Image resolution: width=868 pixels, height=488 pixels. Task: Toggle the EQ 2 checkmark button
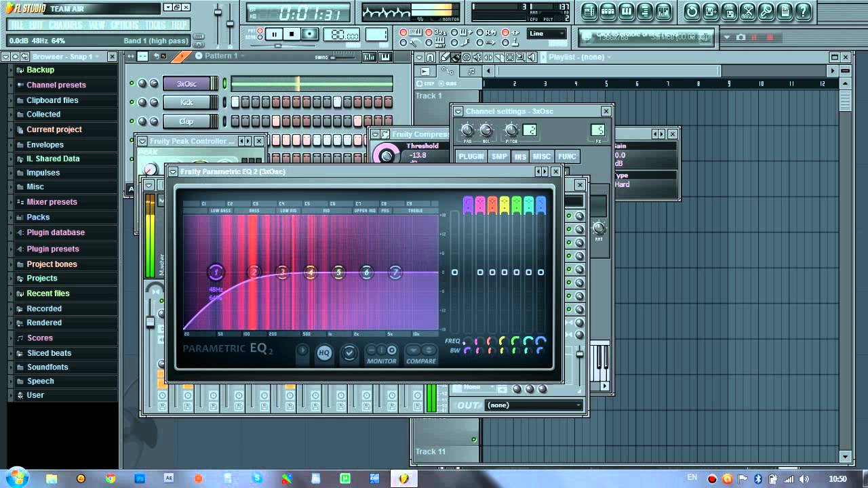point(349,353)
